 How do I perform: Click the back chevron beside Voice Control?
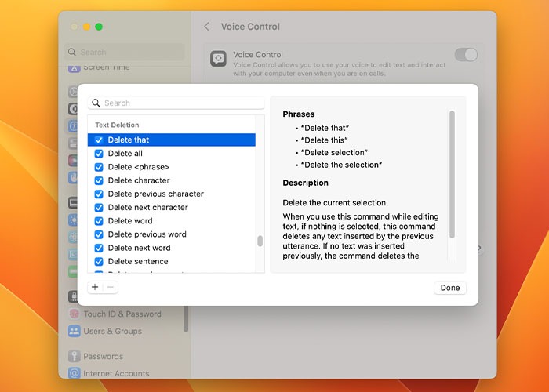(207, 27)
